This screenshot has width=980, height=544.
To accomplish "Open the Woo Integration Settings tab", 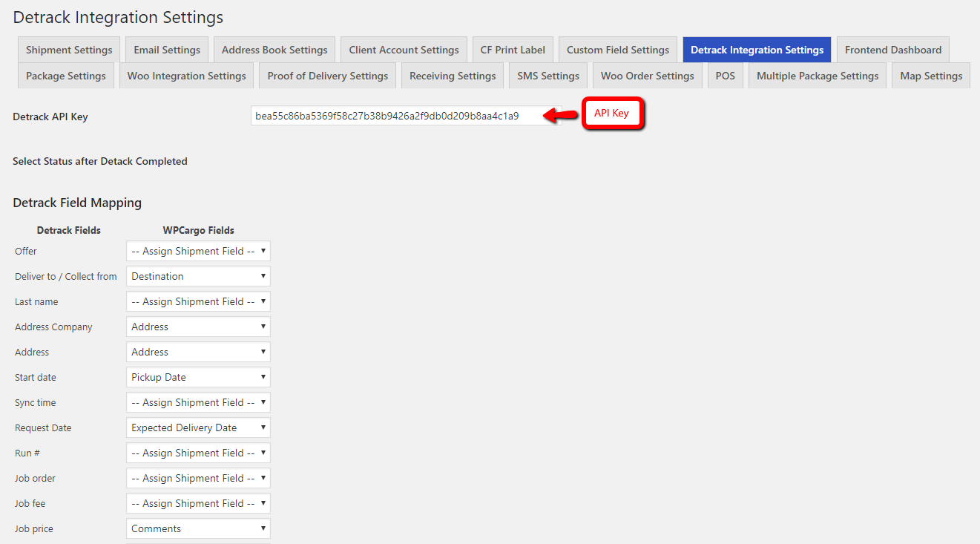I will 187,76.
